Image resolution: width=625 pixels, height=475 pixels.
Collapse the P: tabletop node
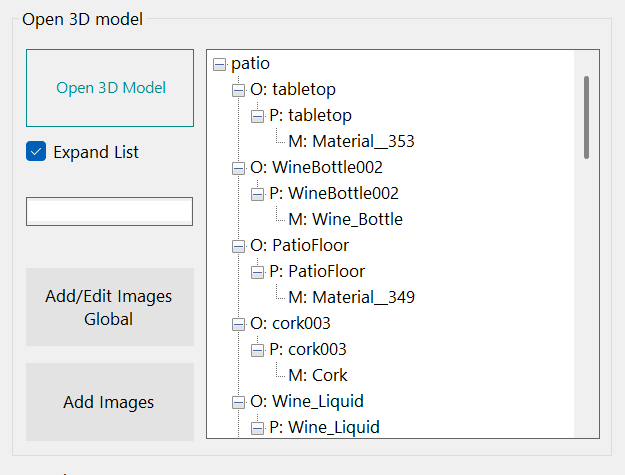257,116
